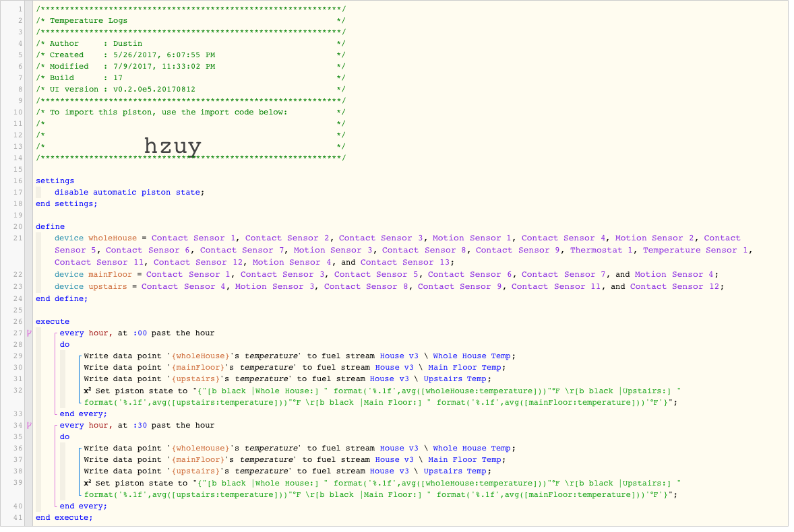Click the mainFloor Write data point statement on line 30

coord(295,368)
